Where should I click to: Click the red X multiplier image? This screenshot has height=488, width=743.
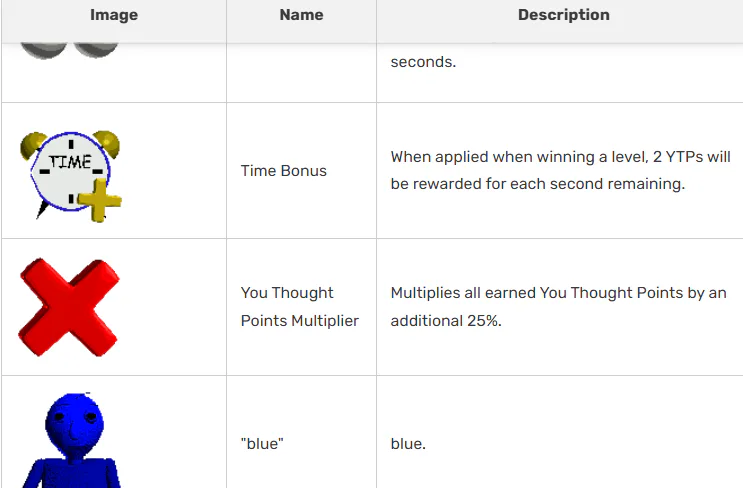[69, 307]
